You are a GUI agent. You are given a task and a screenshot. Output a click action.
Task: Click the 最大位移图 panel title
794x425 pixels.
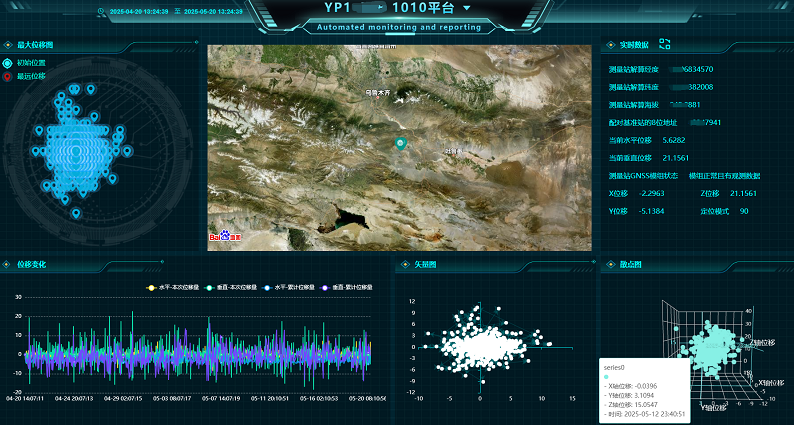tap(35, 45)
